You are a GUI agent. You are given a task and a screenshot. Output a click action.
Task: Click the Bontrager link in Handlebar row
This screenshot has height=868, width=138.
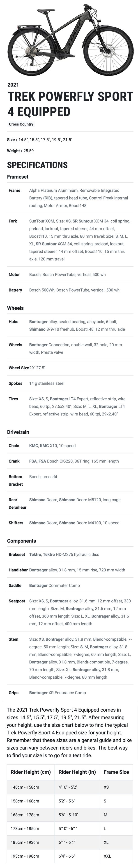(38, 570)
